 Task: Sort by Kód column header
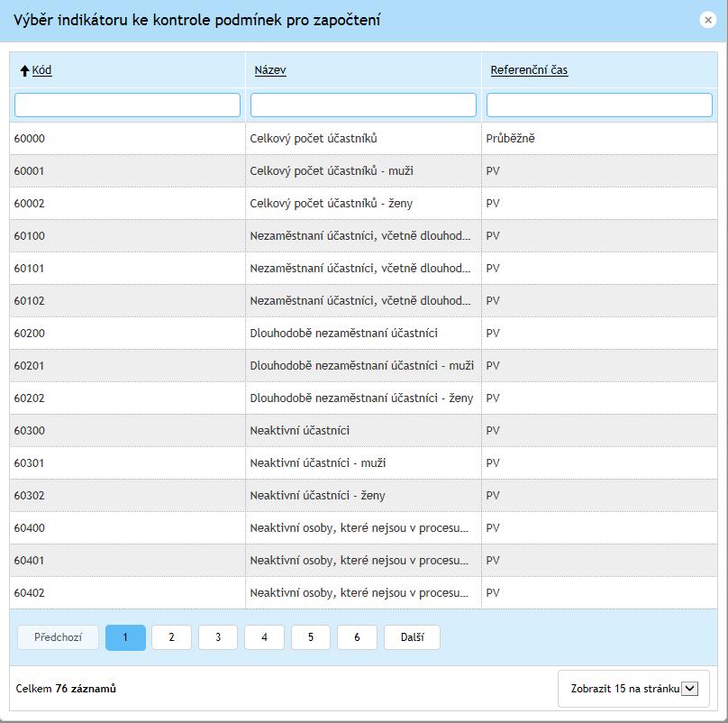[x=41, y=70]
